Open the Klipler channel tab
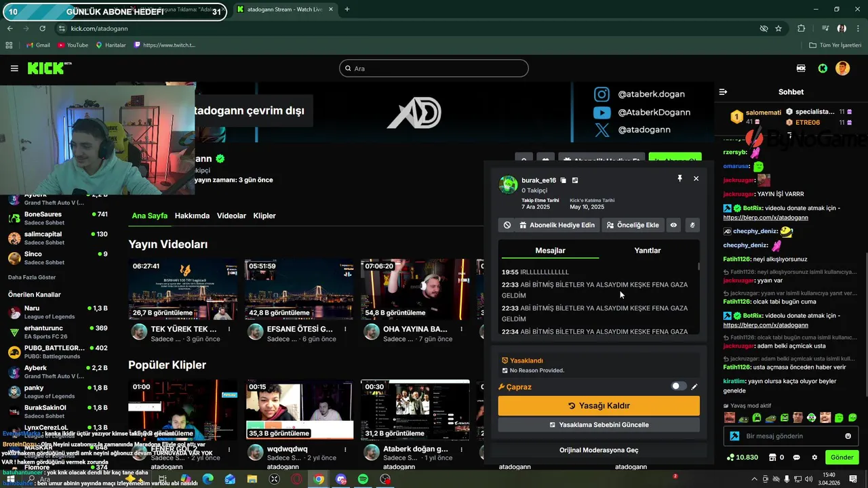Viewport: 868px width, 488px height. click(x=264, y=216)
